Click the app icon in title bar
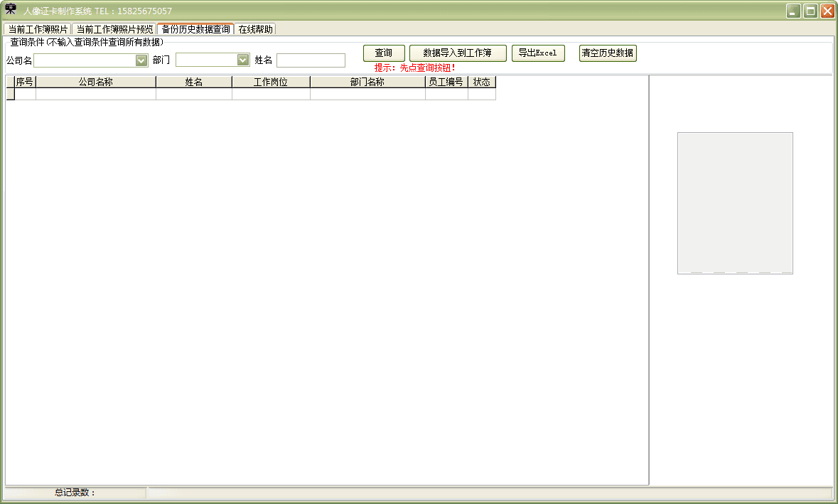The height and width of the screenshot is (504, 838). pyautogui.click(x=11, y=10)
